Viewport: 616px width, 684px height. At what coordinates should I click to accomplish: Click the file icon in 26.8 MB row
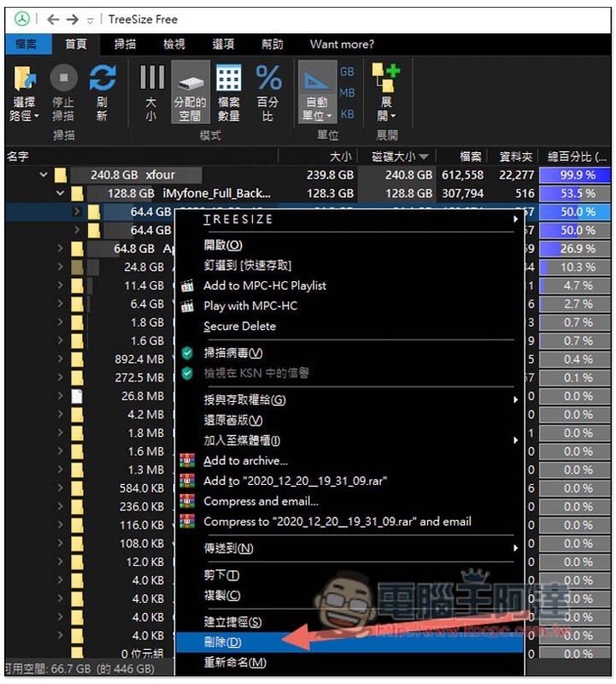(77, 396)
